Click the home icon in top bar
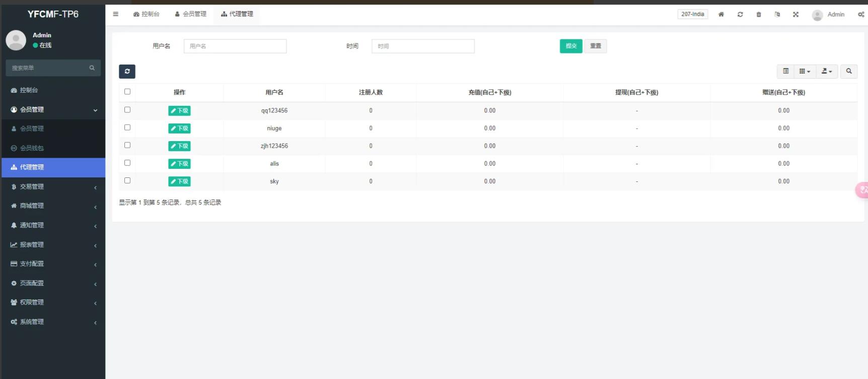868x379 pixels. pyautogui.click(x=721, y=15)
